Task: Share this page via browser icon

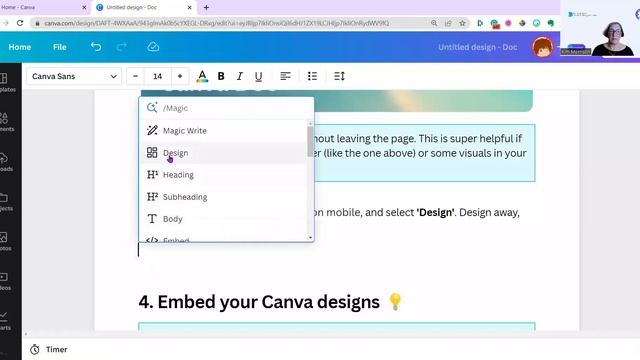Action: (x=448, y=23)
